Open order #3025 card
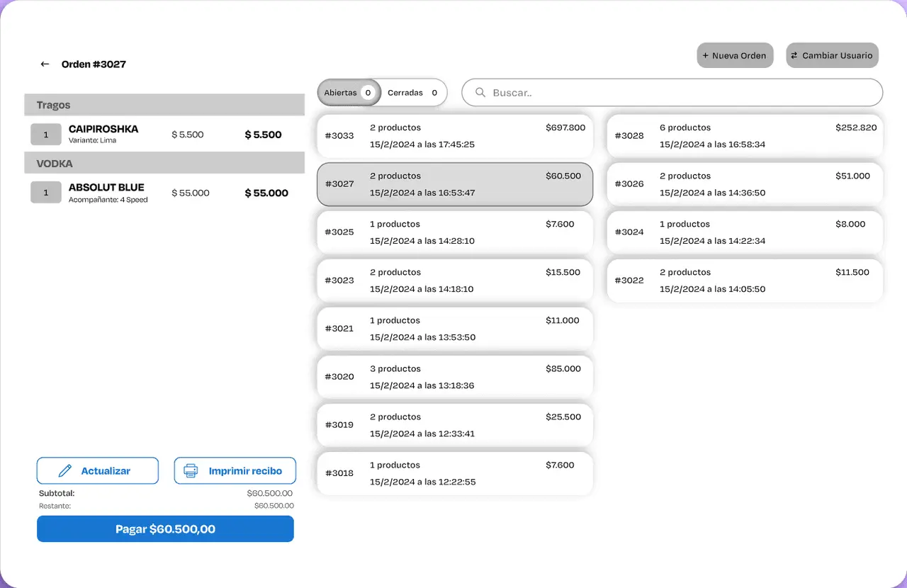907x588 pixels. point(454,232)
